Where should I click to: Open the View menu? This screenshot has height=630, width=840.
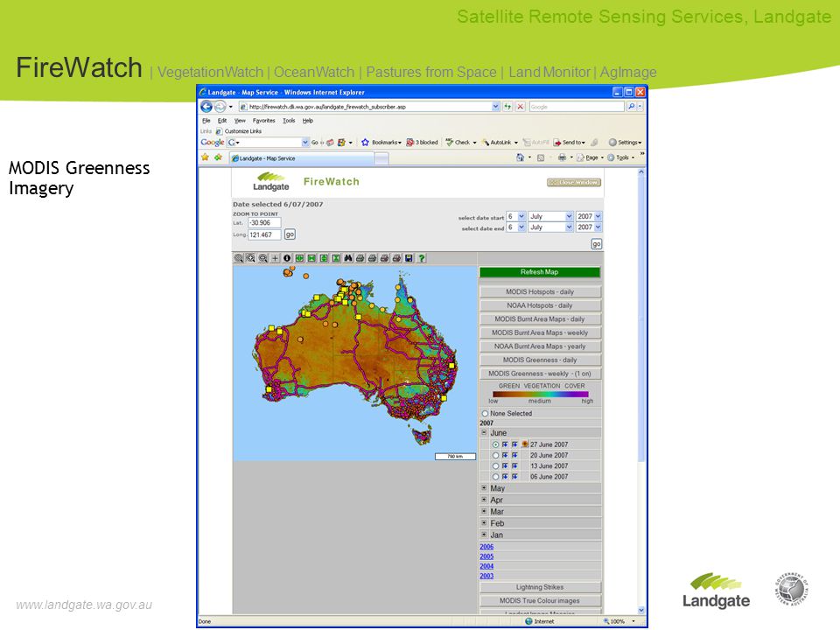tap(240, 121)
